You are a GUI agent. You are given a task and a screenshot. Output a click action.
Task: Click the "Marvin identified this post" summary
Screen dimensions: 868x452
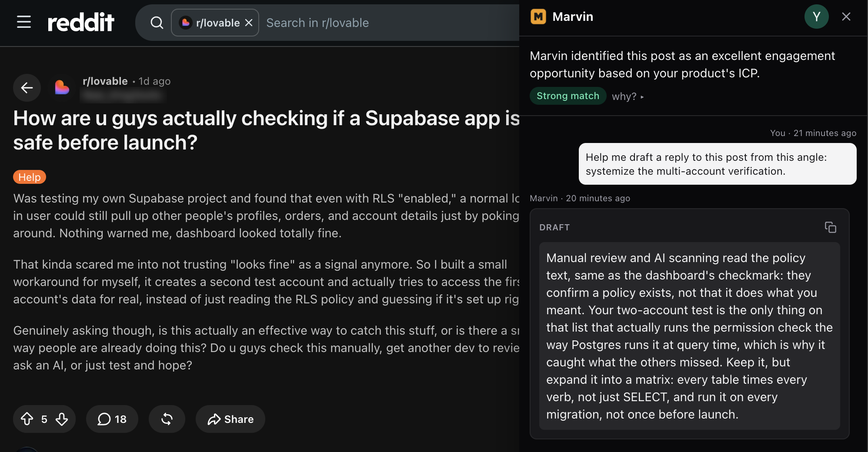coord(682,64)
